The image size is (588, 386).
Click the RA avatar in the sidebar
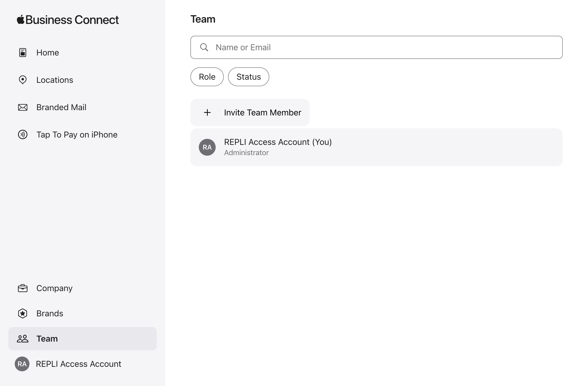point(22,364)
